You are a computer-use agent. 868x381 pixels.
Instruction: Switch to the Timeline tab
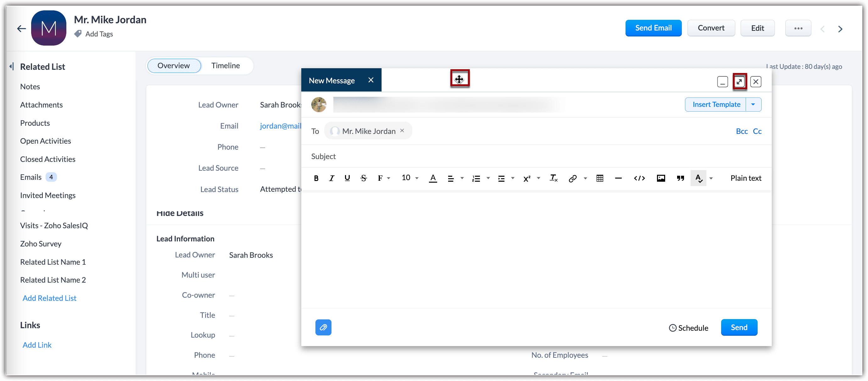click(x=225, y=66)
